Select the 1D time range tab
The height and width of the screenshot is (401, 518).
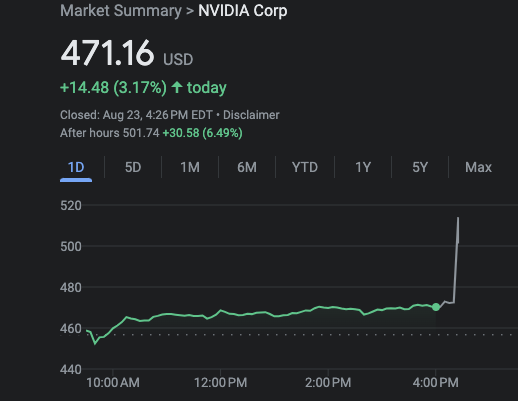[x=76, y=167]
